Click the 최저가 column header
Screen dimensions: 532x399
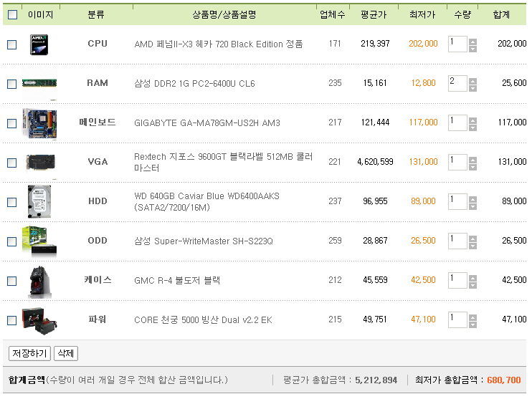coord(423,14)
